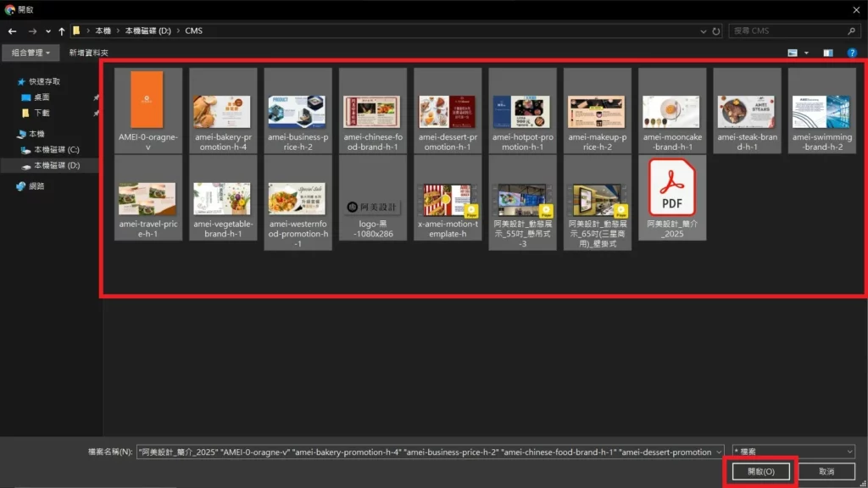This screenshot has width=868, height=488.
Task: Open the help question mark icon
Action: click(x=853, y=53)
